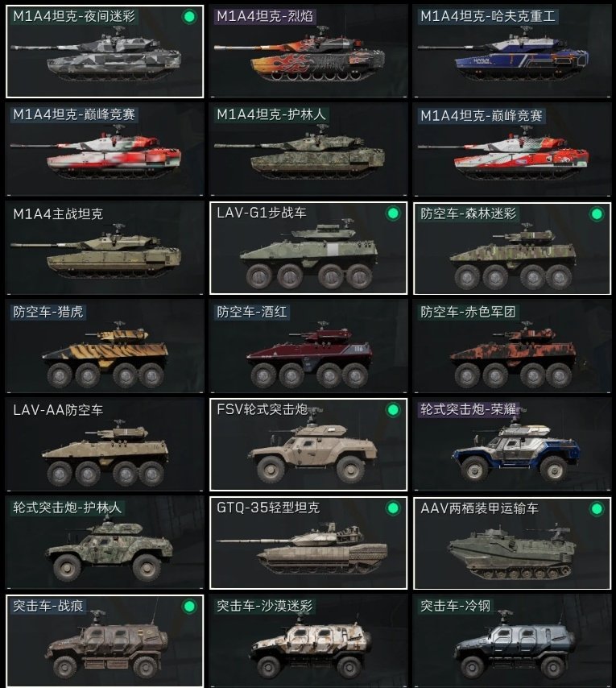The height and width of the screenshot is (688, 616).
Task: Click green indicator on FSV轮式突击炮
Action: [393, 410]
